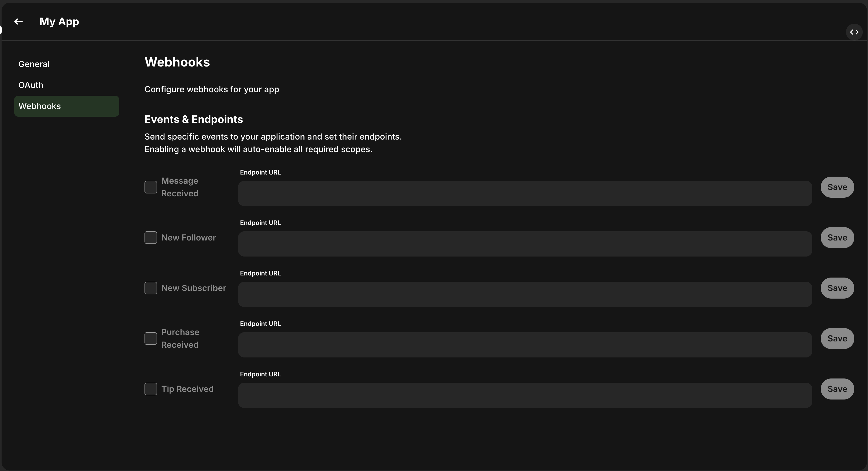Screen dimensions: 868x471
Task: Open the General settings section
Action: tap(34, 64)
